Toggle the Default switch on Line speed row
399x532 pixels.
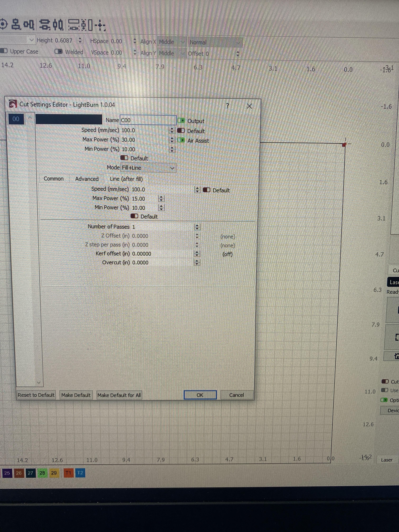click(x=206, y=190)
